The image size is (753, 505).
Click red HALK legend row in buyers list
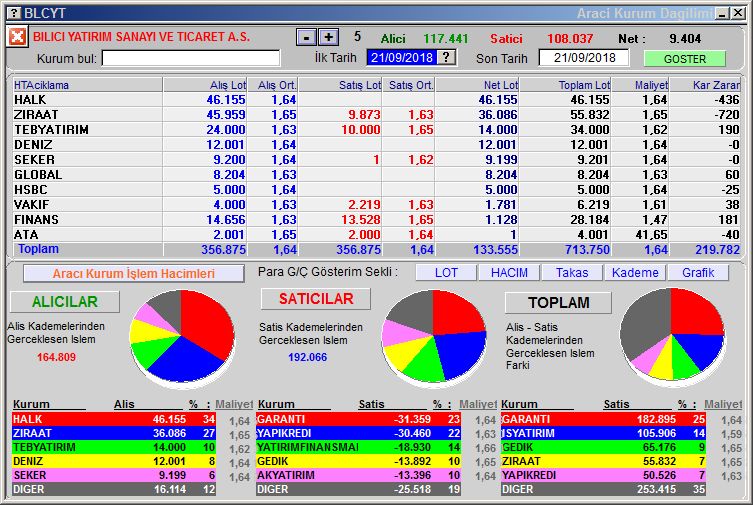(x=114, y=419)
